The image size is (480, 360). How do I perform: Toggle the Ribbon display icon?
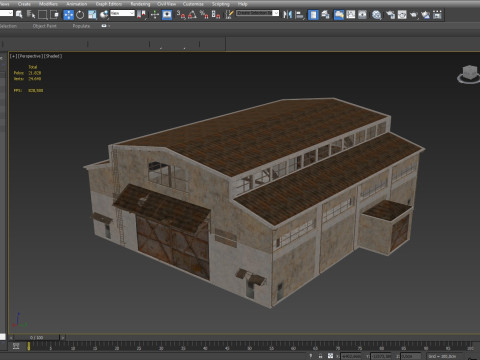point(339,15)
